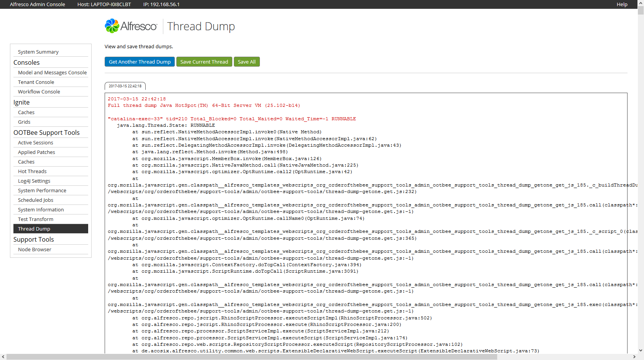Click the java.lang.Thread.State: RUNNABLE line

166,125
